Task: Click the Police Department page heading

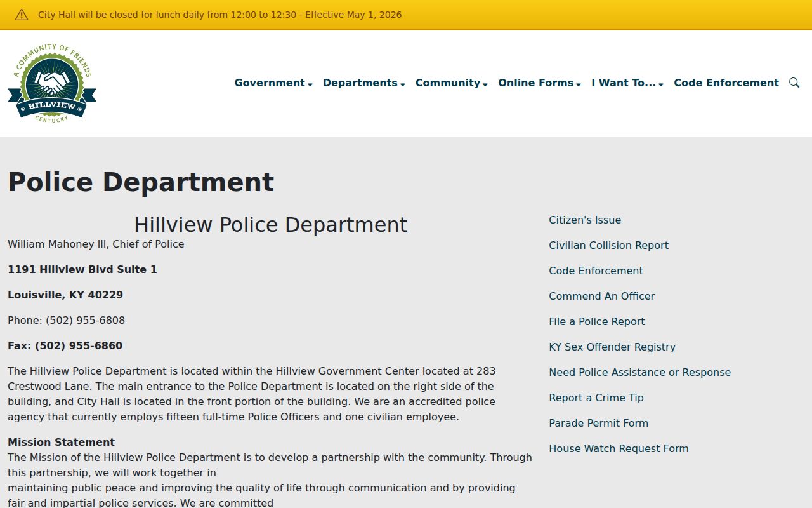Action: click(141, 182)
